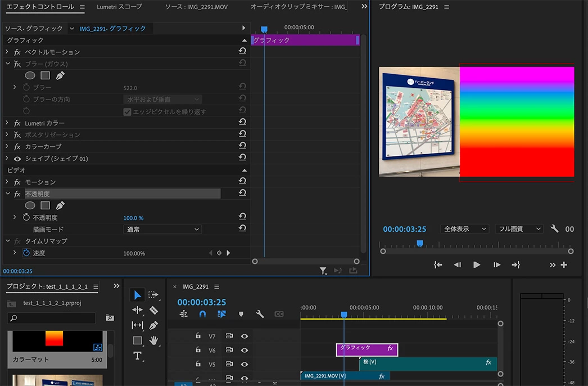Go to Out point button

click(x=516, y=264)
